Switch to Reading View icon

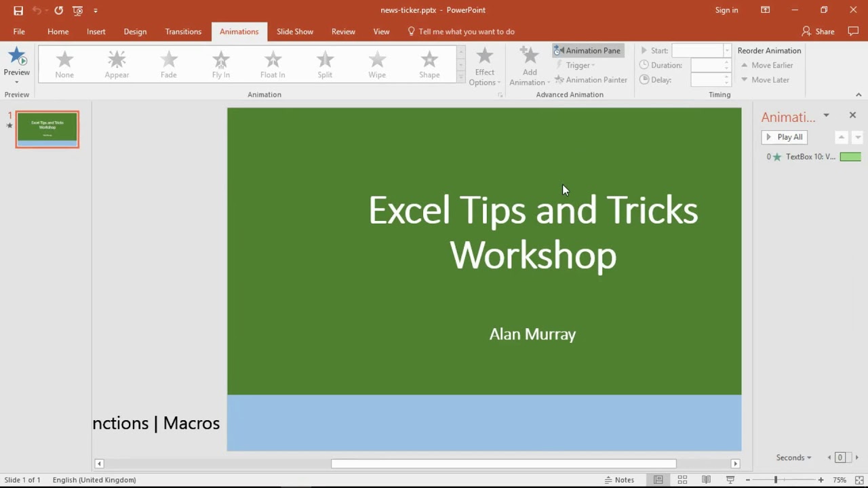(x=706, y=480)
